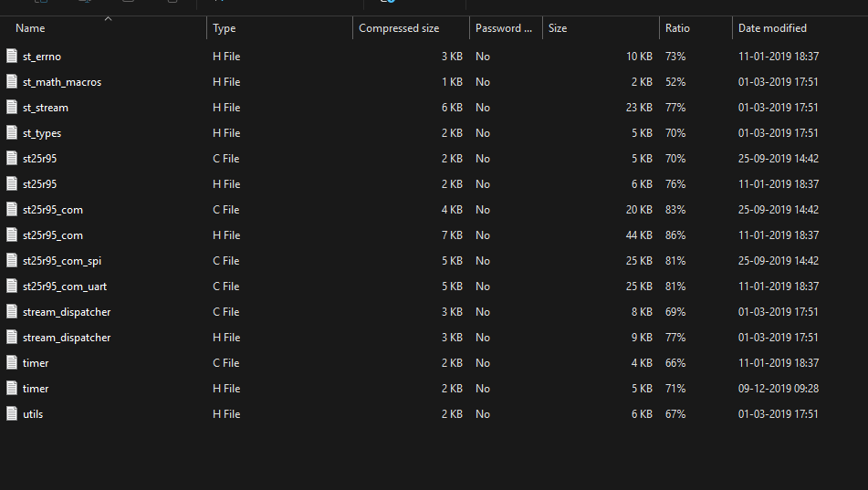
Task: Select the st_types file name
Action: (x=41, y=133)
